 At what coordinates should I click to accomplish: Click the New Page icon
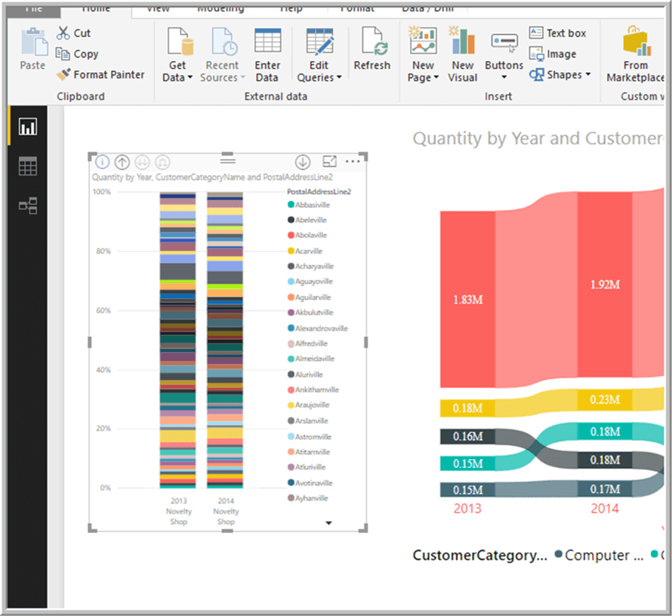pos(423,40)
